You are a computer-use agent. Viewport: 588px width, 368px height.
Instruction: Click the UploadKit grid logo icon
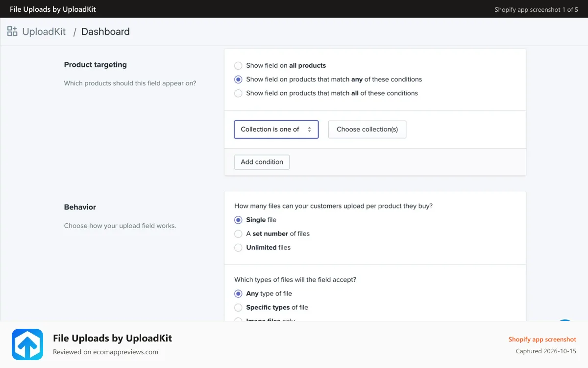coord(12,31)
